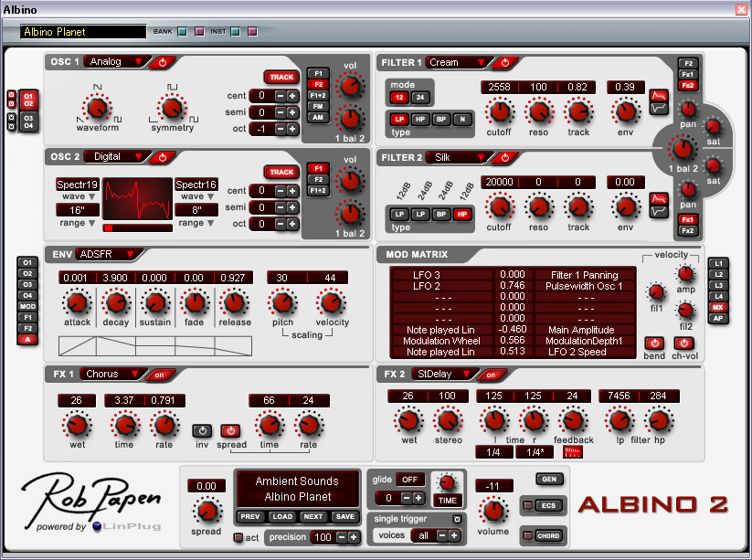Viewport: 752px width, 560px height.
Task: Toggle Filter 2 power button
Action: point(505,157)
